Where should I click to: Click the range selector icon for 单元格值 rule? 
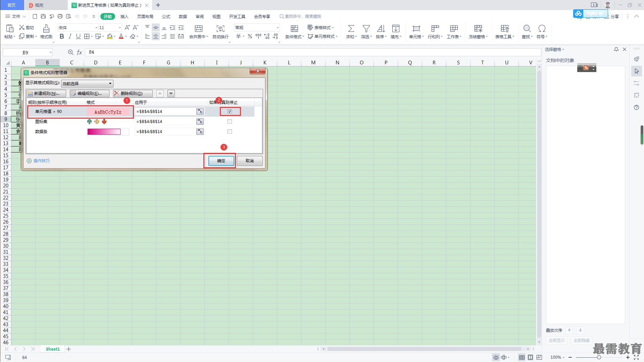coord(200,112)
